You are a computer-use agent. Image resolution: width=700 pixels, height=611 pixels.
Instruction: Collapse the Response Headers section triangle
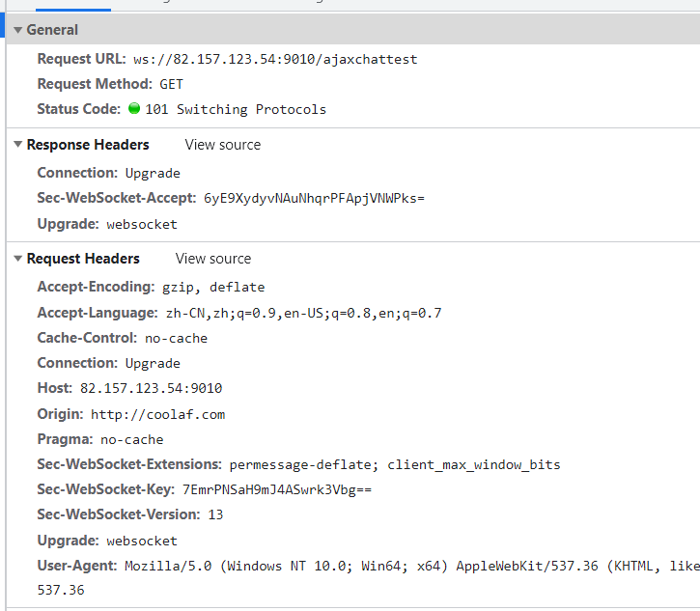[x=17, y=145]
